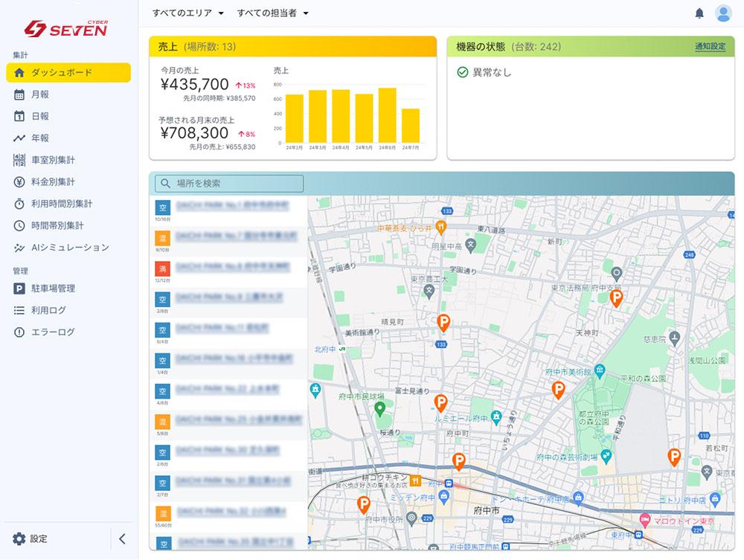Go to AIシミュレーション menu item

click(x=70, y=248)
